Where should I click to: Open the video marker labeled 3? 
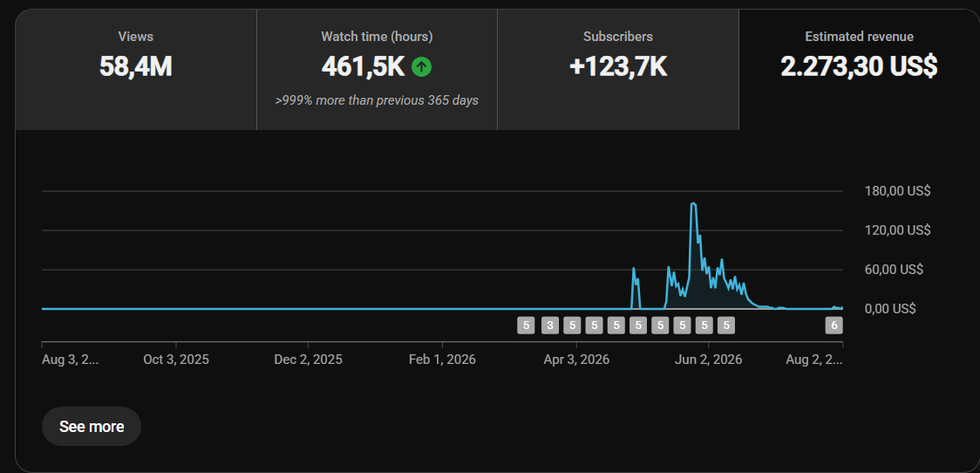click(550, 326)
